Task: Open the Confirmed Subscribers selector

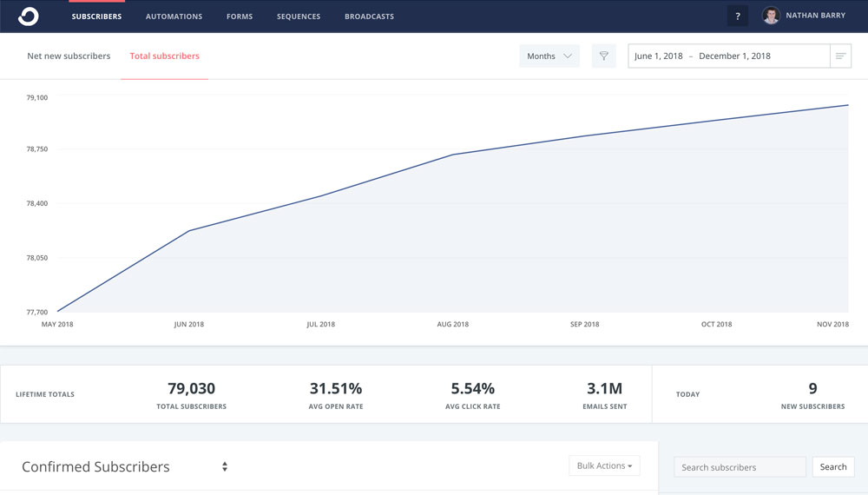Action: [95, 467]
